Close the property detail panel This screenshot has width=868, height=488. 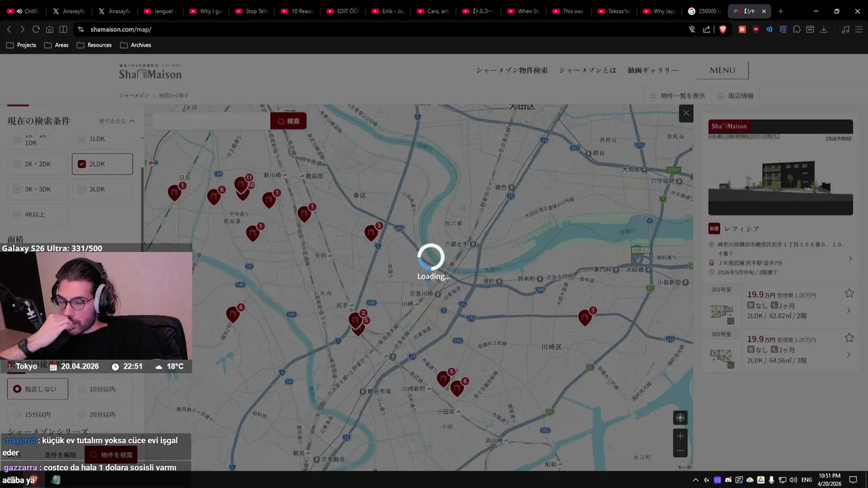coord(686,113)
